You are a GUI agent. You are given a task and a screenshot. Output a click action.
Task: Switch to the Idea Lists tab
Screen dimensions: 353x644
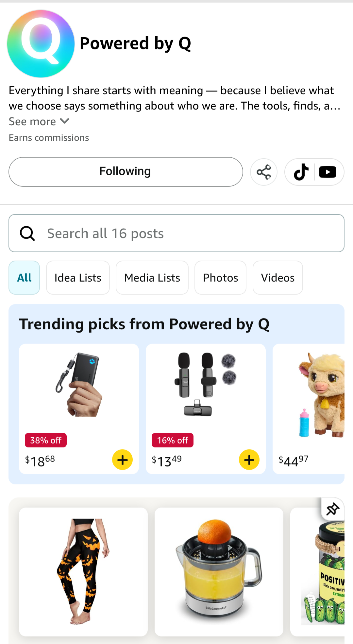pos(78,278)
